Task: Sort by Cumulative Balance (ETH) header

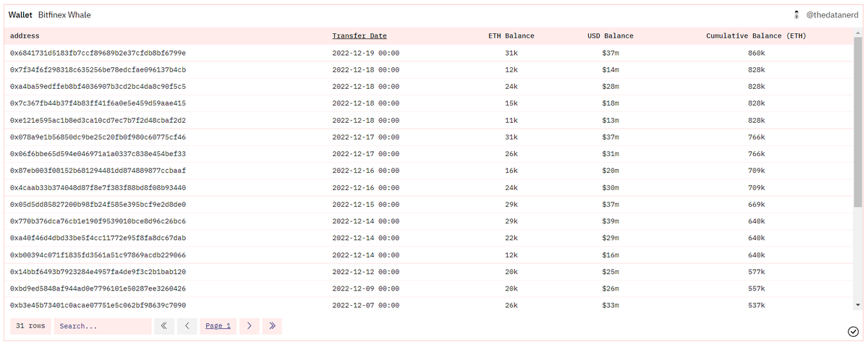Action: point(756,35)
